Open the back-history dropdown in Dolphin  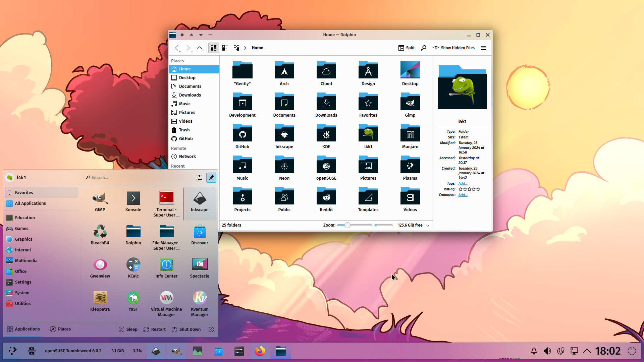(180, 52)
